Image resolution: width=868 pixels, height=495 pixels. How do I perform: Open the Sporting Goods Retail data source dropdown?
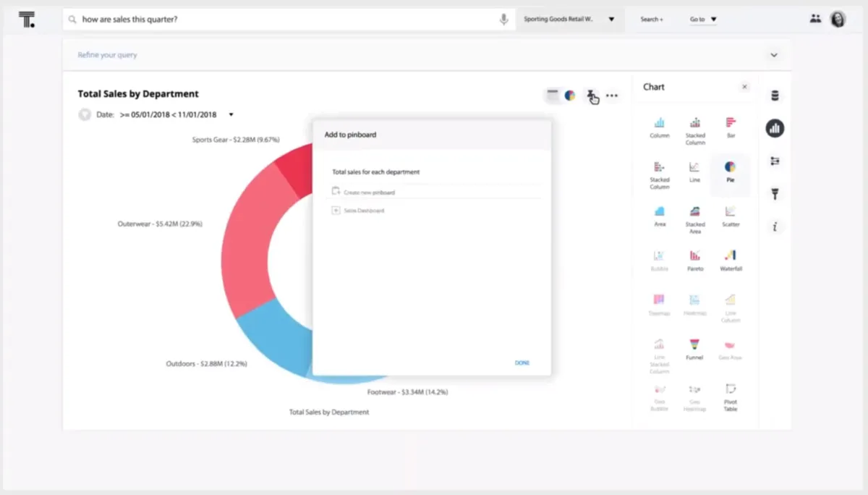point(569,20)
